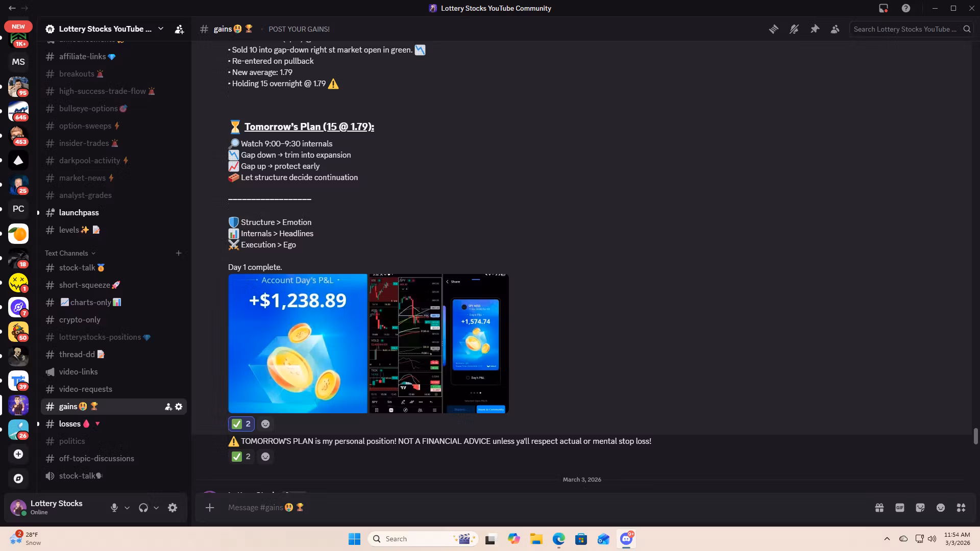Open microphone input options arrow
Viewport: 980px width, 551px height.
pos(127,508)
